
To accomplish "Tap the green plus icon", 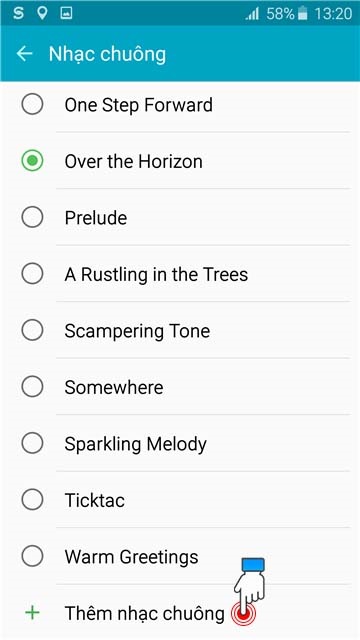I will (32, 612).
